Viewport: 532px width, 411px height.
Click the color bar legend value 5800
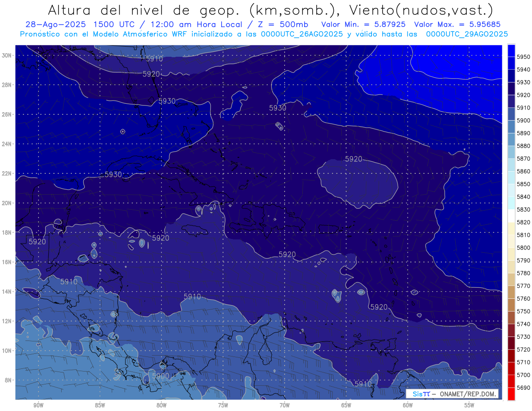pyautogui.click(x=523, y=247)
